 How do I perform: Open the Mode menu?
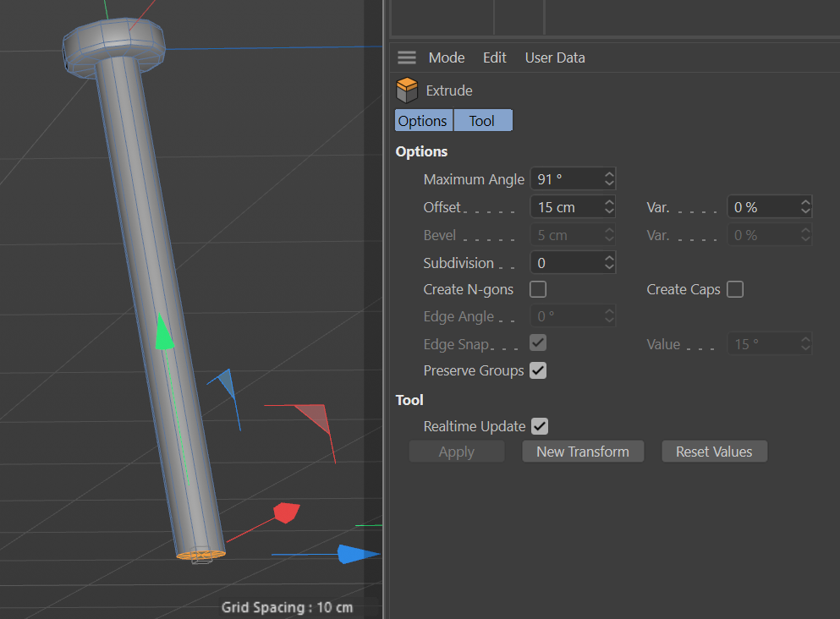click(446, 58)
